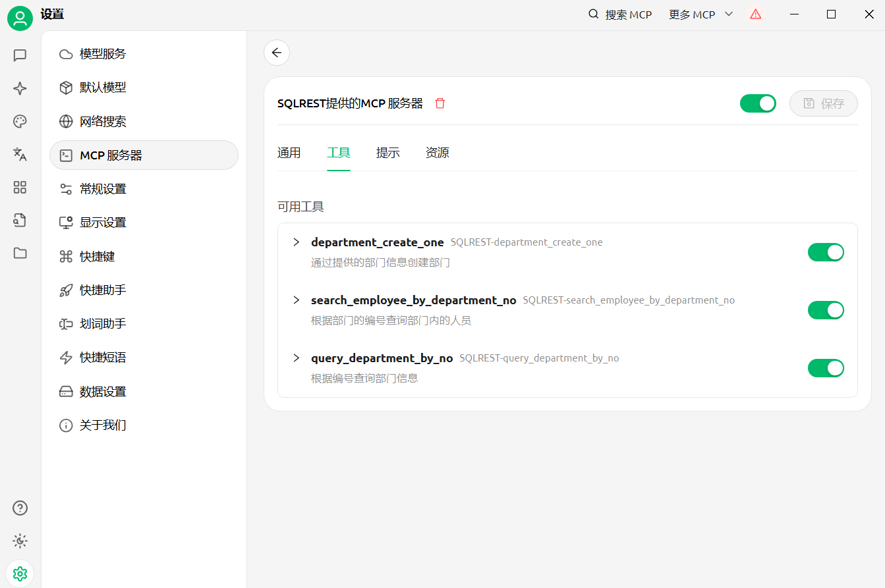Click the 搜索 MCP button

click(x=619, y=14)
